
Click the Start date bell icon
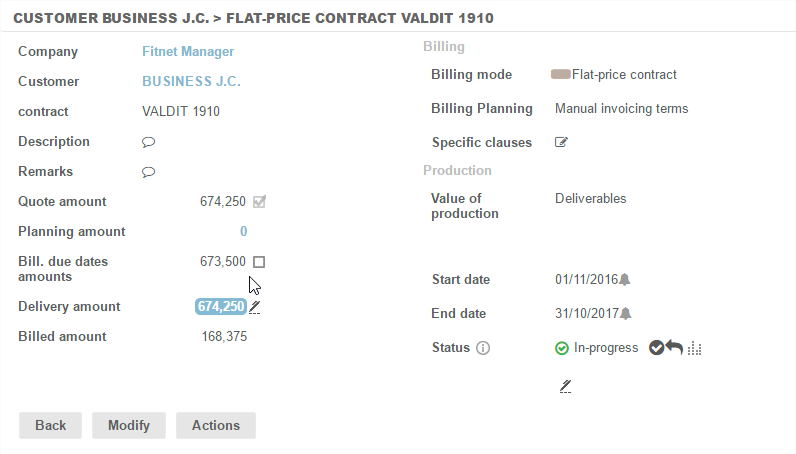click(626, 280)
